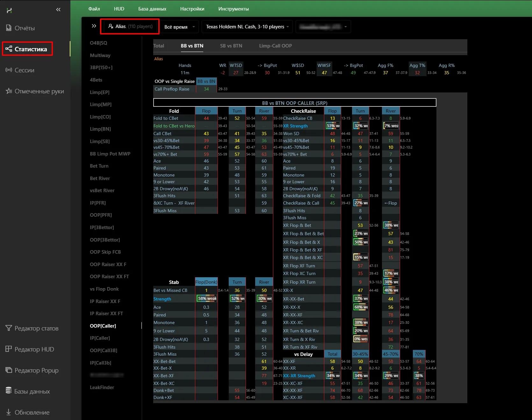Open Отмеченные руки starred hands icon

click(x=9, y=91)
